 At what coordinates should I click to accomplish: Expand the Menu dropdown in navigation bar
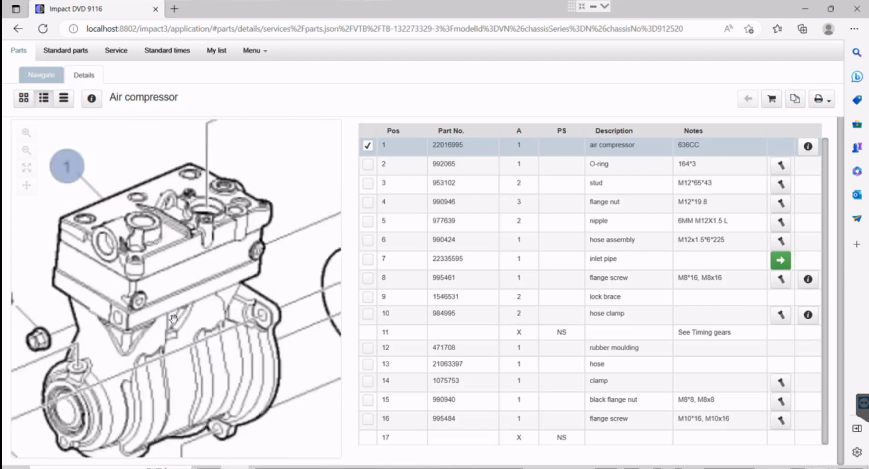click(255, 50)
